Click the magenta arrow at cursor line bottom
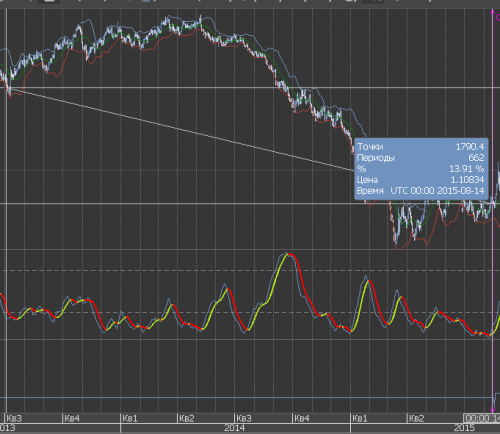This screenshot has width=500, height=434. [493, 409]
